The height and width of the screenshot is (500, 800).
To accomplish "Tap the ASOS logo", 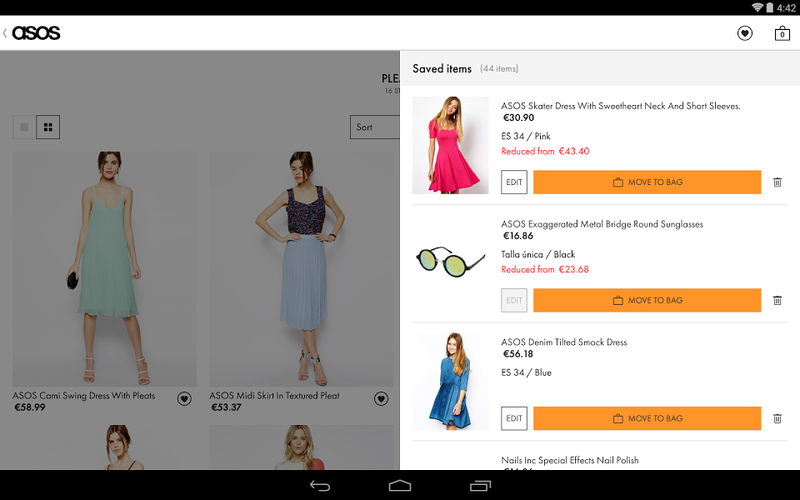I will click(x=36, y=33).
